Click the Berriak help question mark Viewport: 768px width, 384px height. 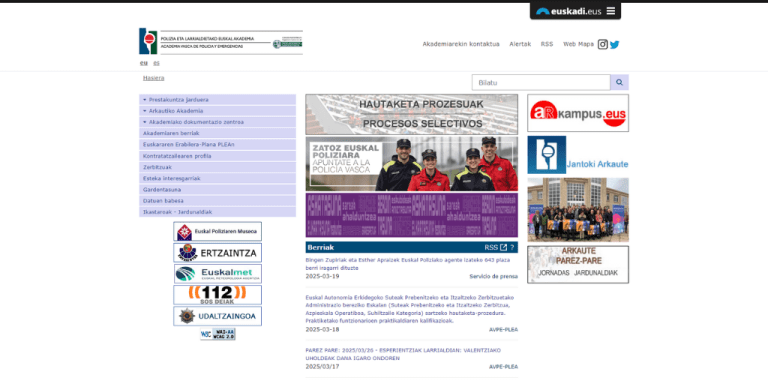(x=512, y=247)
